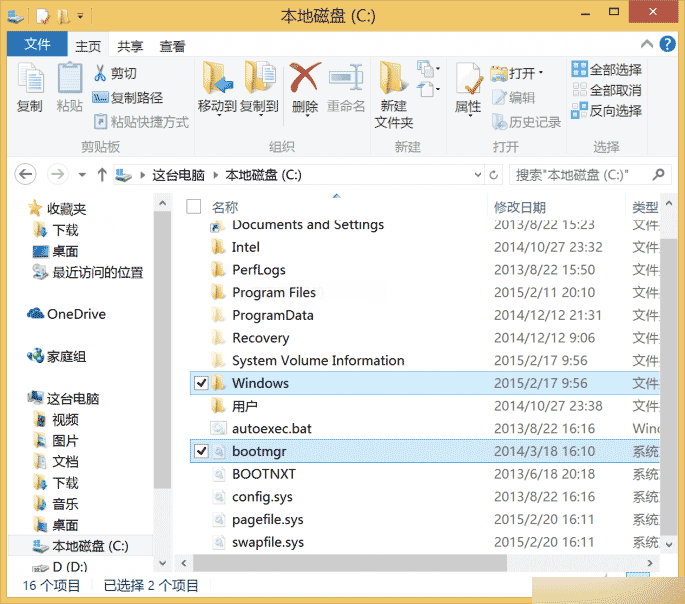Click the refresh icon beside address bar
Image resolution: width=685 pixels, height=604 pixels.
pos(494,175)
